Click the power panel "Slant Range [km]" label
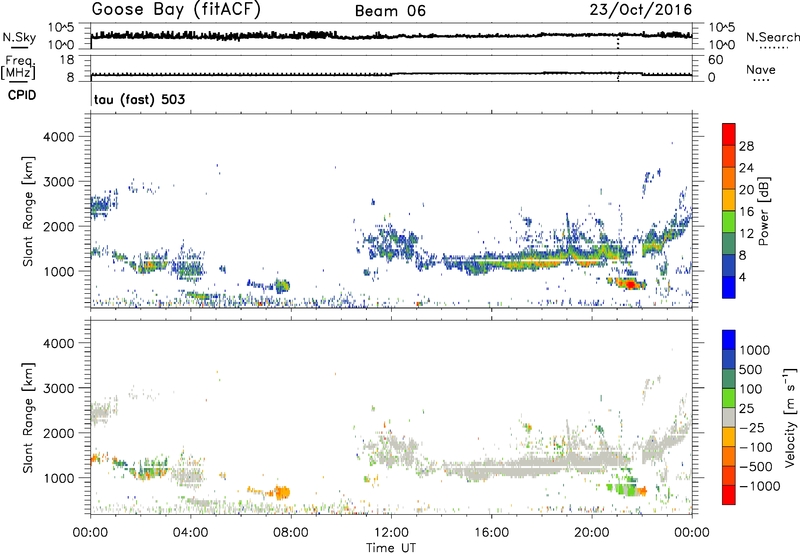This screenshot has width=800, height=554. (x=28, y=211)
